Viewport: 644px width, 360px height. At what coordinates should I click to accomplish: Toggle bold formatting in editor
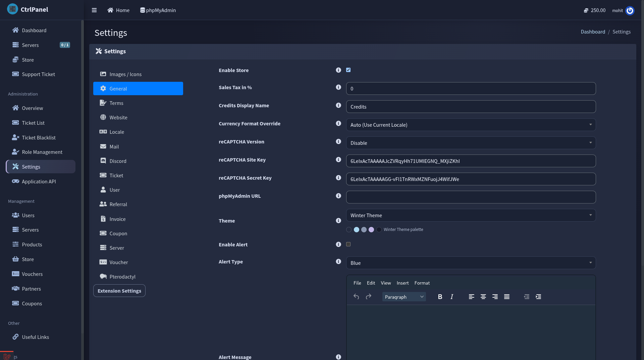tap(440, 297)
